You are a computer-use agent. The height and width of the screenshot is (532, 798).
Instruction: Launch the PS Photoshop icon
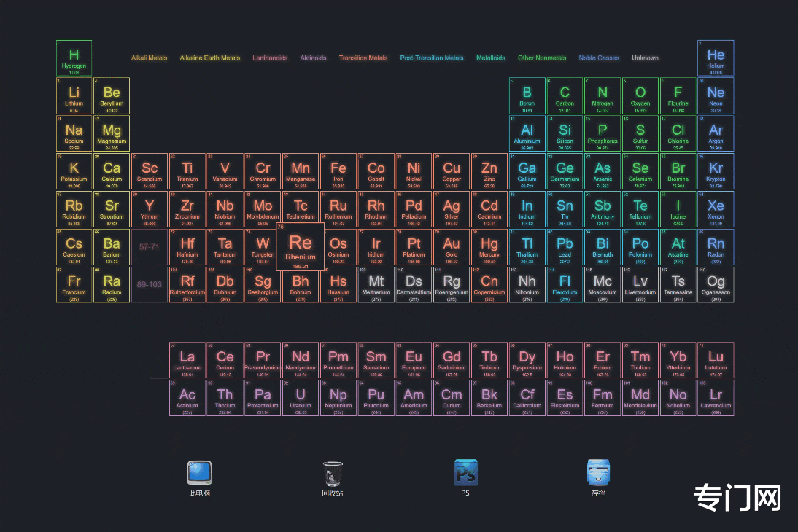click(465, 478)
